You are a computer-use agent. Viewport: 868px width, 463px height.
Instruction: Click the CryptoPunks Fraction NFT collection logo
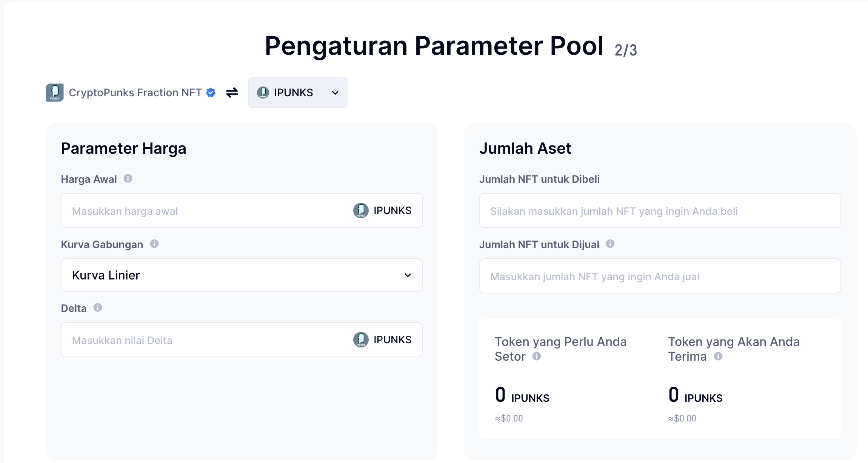(55, 93)
